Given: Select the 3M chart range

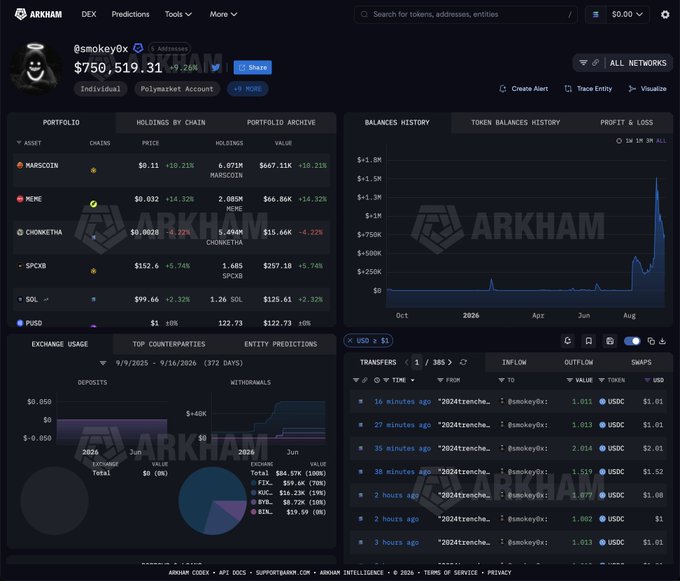Looking at the screenshot, I should (x=650, y=141).
